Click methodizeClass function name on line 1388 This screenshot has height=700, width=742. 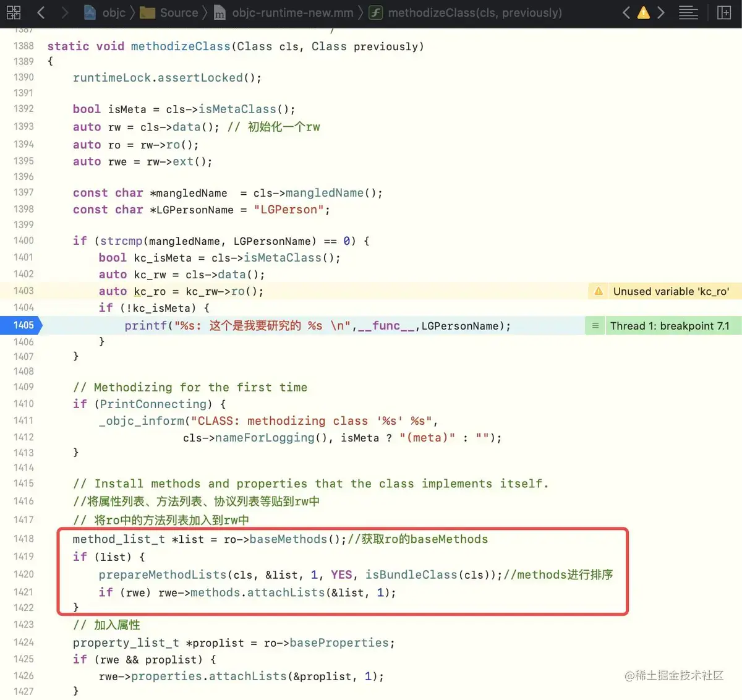[x=181, y=46]
